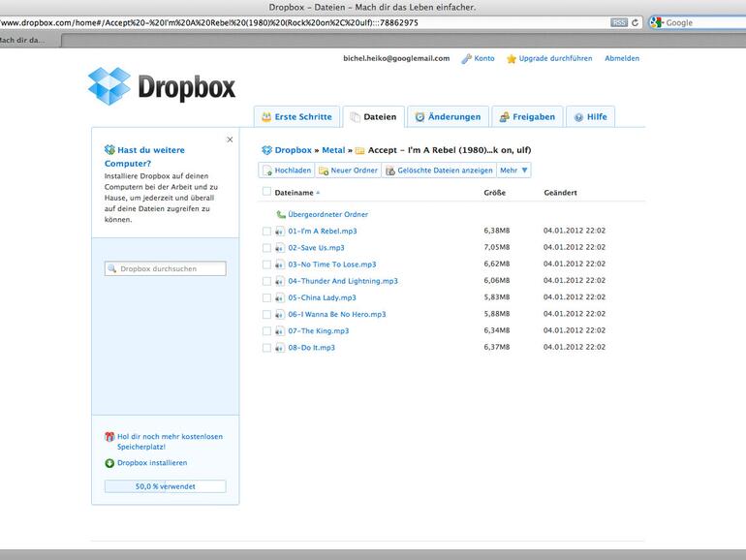Image resolution: width=746 pixels, height=560 pixels.
Task: Tick the checkbox for 05-China Lady.mp3
Action: (x=266, y=297)
